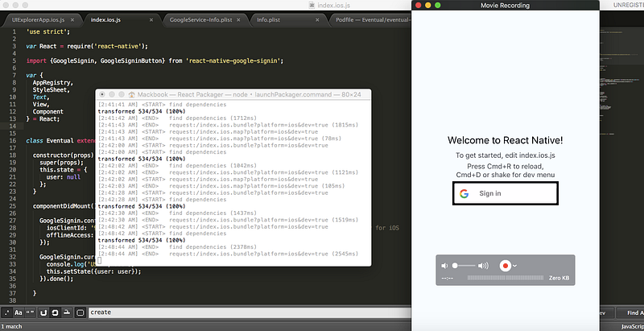
Task: Toggle case sensitive Aa search option
Action: click(x=18, y=312)
